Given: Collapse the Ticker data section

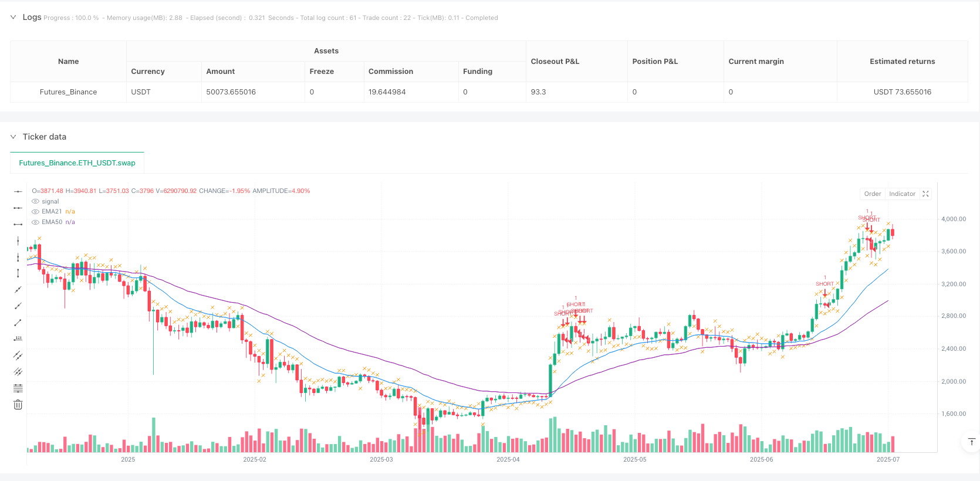Looking at the screenshot, I should click(13, 137).
